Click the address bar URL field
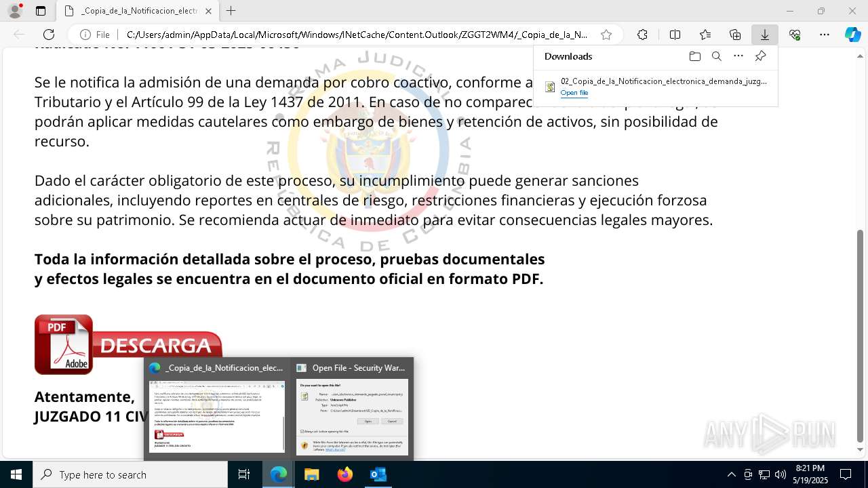868x488 pixels. coord(357,35)
